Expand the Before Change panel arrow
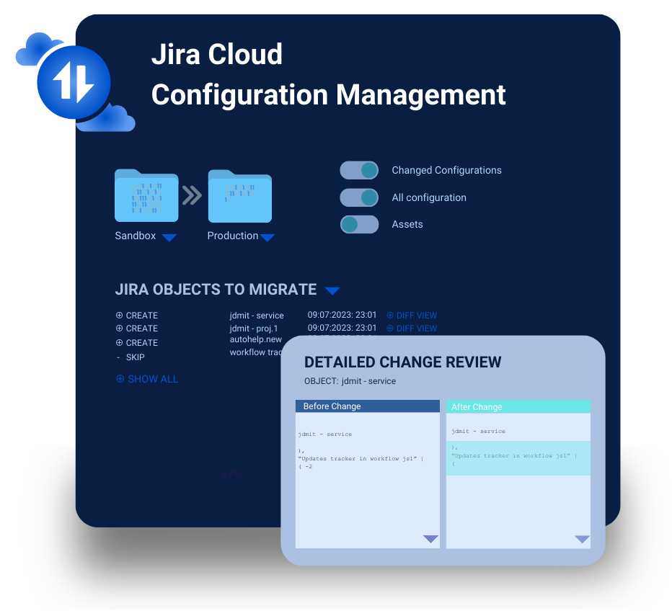The height and width of the screenshot is (616, 672). [x=430, y=538]
